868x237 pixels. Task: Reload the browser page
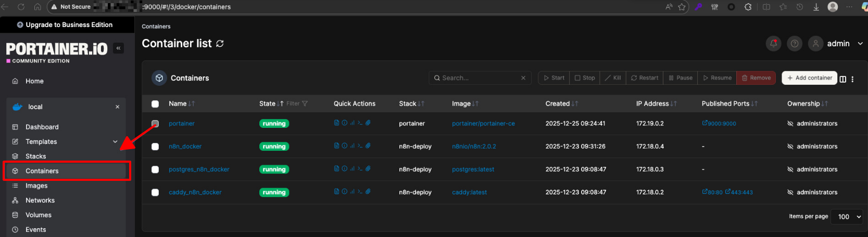coord(21,7)
